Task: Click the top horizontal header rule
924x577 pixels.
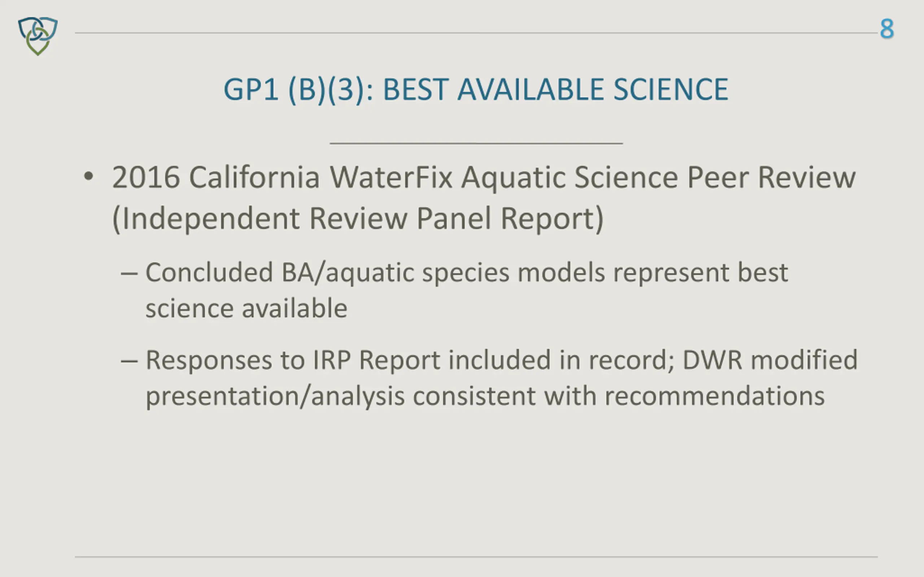Action: tap(476, 33)
